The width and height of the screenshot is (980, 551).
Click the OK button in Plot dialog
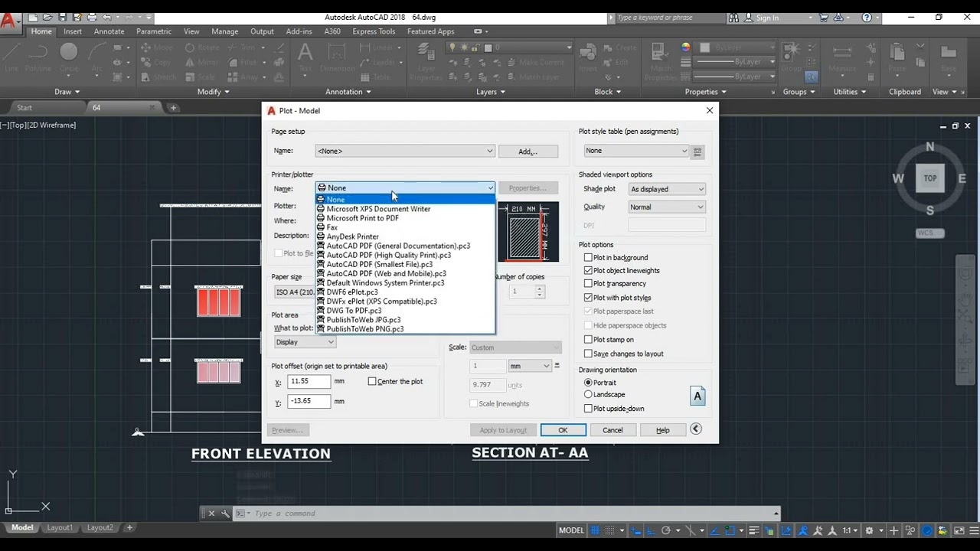(x=563, y=430)
